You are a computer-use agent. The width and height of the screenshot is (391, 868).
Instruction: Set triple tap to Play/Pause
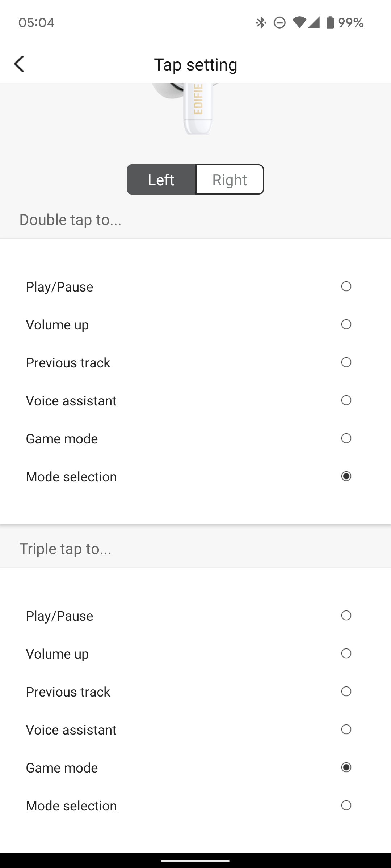346,616
